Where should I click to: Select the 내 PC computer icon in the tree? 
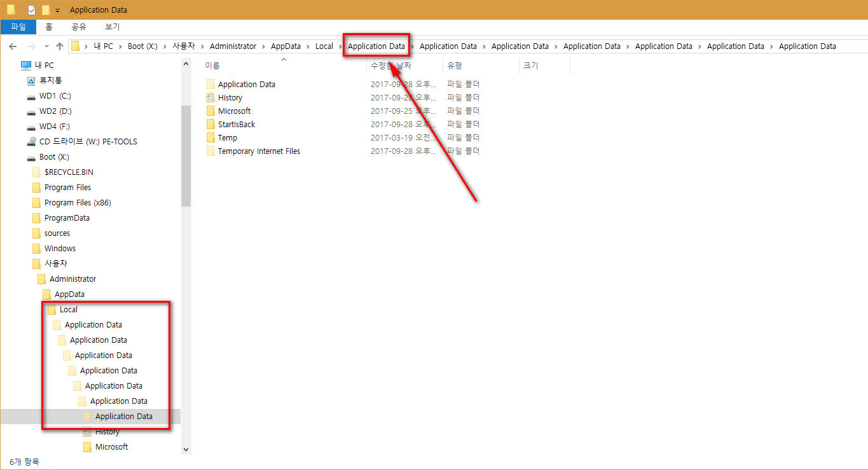[x=25, y=65]
